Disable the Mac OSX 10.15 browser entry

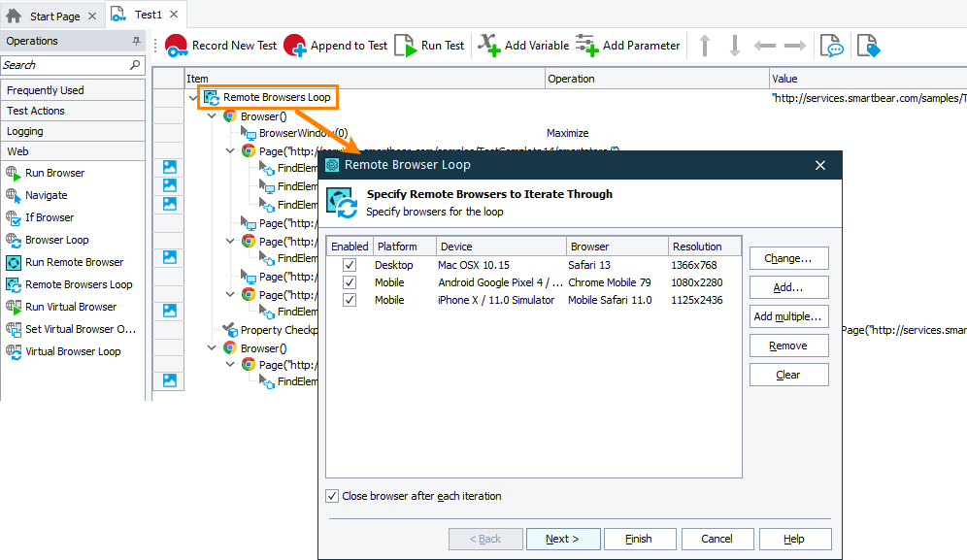(x=349, y=265)
